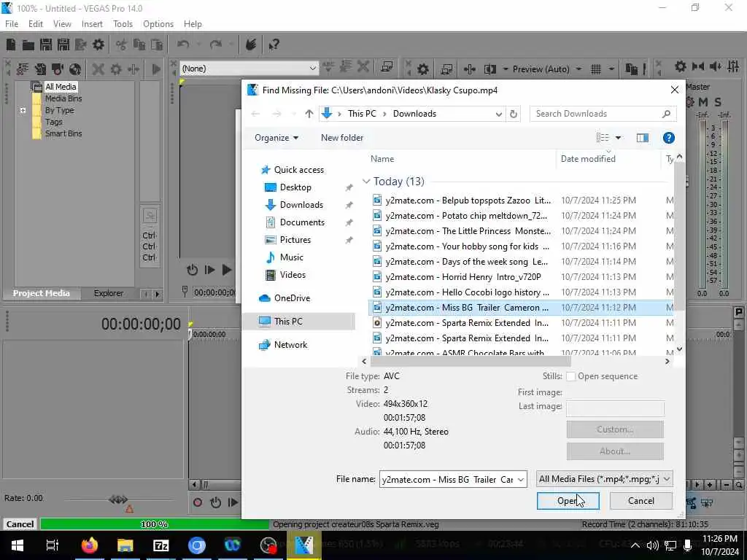The width and height of the screenshot is (747, 560).
Task: Open Firefox from the Windows taskbar
Action: [89, 545]
